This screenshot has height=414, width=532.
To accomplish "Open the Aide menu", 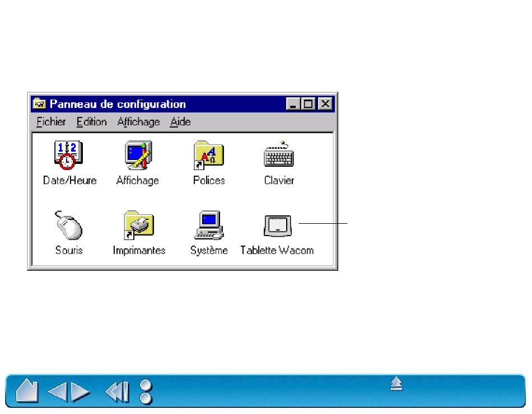I will point(180,122).
